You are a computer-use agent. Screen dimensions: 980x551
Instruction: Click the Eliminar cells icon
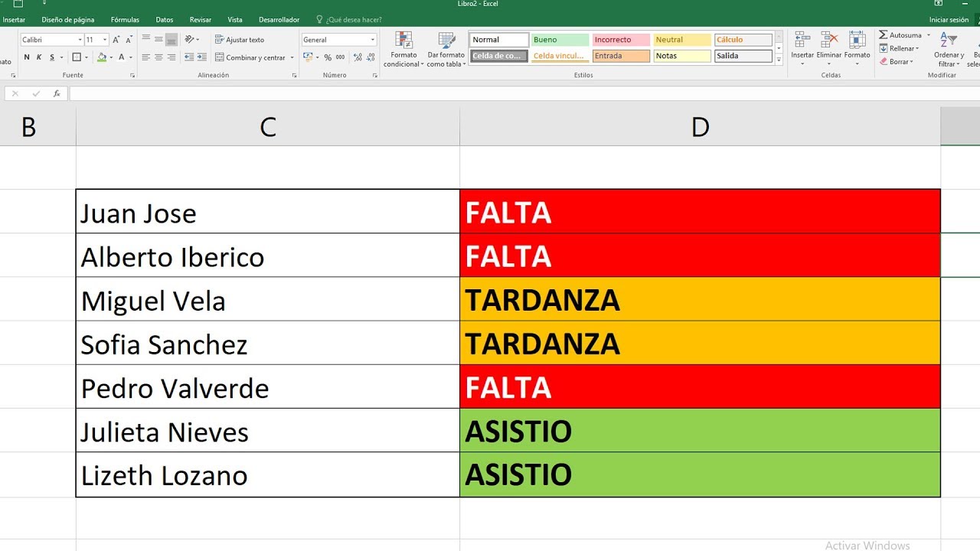829,40
